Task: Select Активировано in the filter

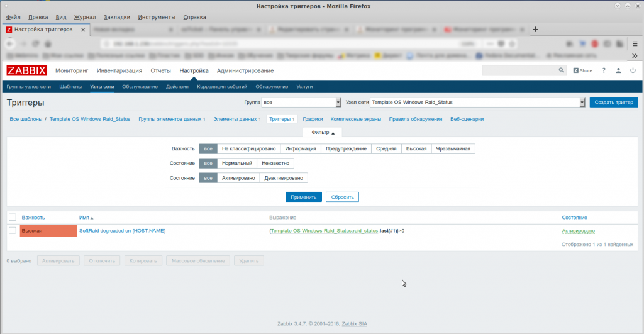Action: click(238, 178)
